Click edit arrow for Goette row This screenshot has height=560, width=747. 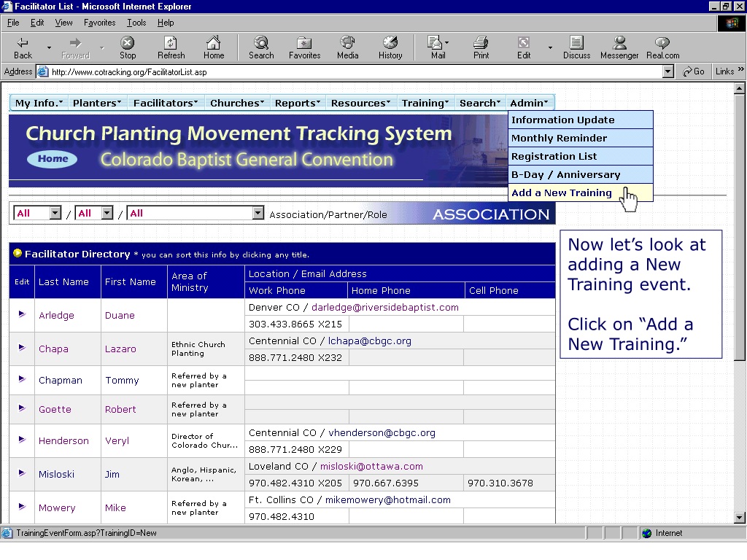22,408
